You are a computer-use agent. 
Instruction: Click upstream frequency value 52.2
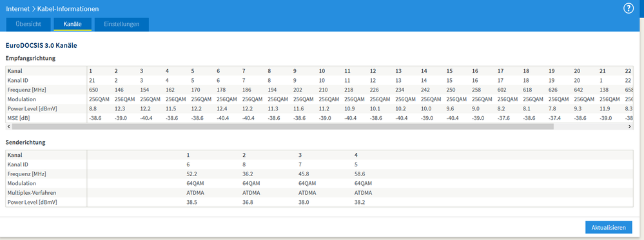[192, 174]
